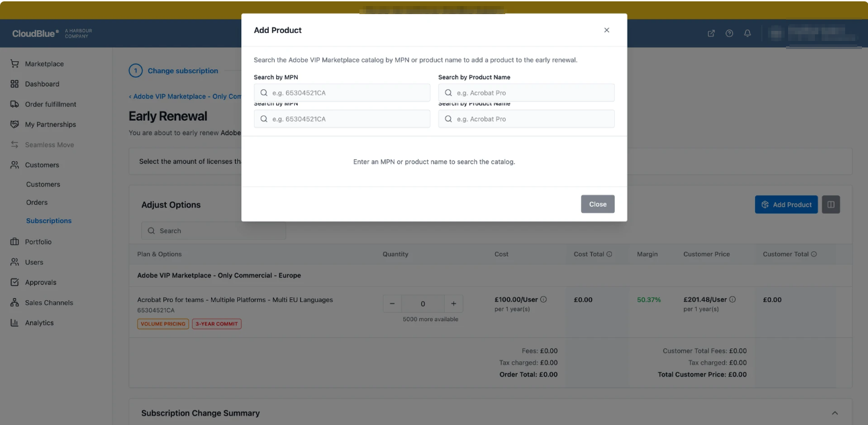Viewport: 868px width, 425px height.
Task: Click the 50.37% margin value
Action: (x=649, y=299)
